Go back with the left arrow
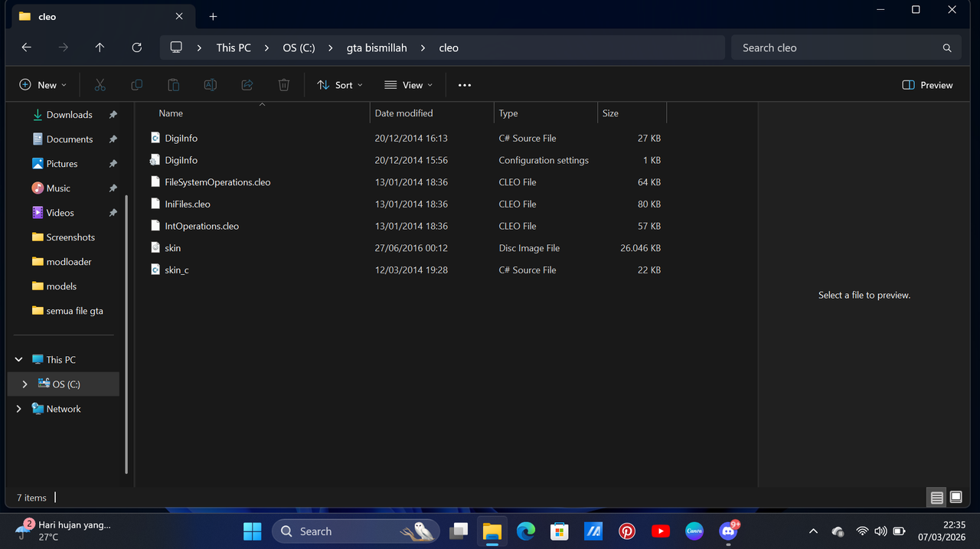 (27, 47)
